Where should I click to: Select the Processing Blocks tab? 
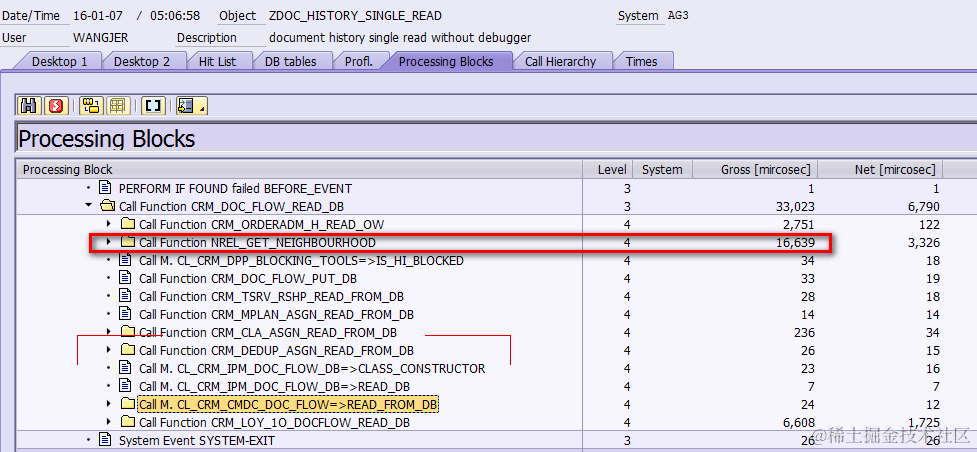(446, 61)
